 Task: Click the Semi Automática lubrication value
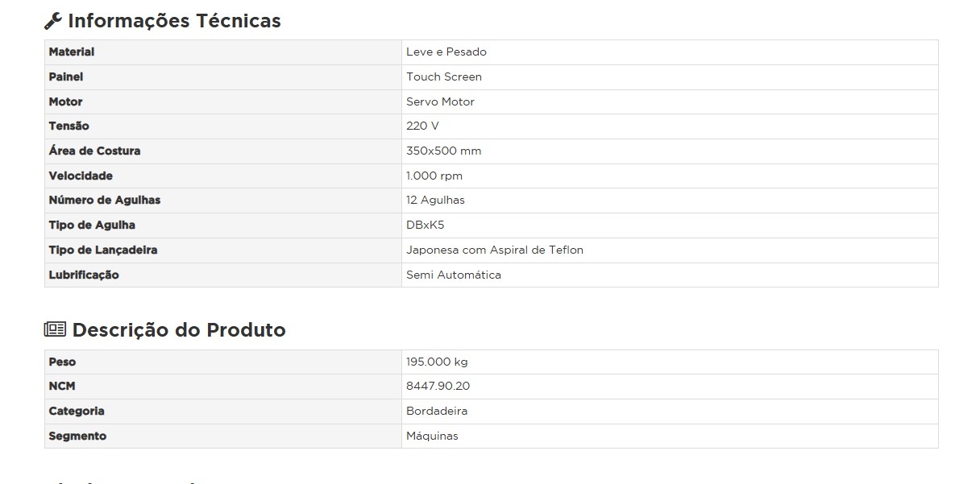[x=454, y=275]
